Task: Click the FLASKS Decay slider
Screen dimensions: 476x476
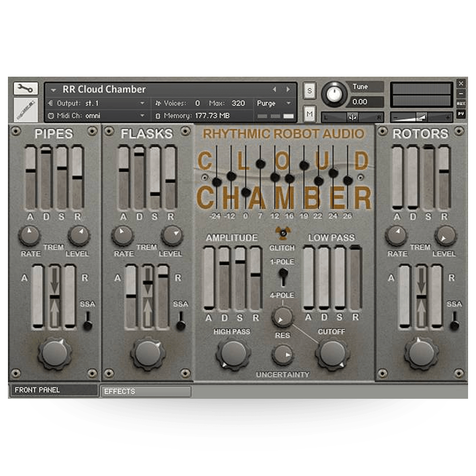Action: (139, 178)
